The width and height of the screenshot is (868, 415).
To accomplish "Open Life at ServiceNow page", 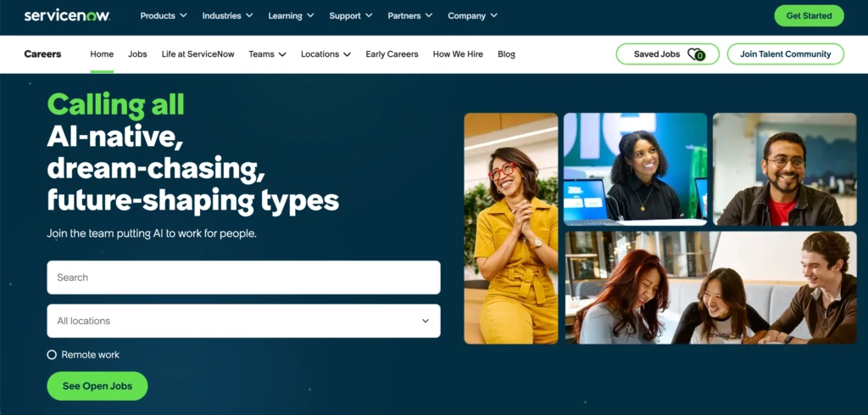I will [198, 54].
